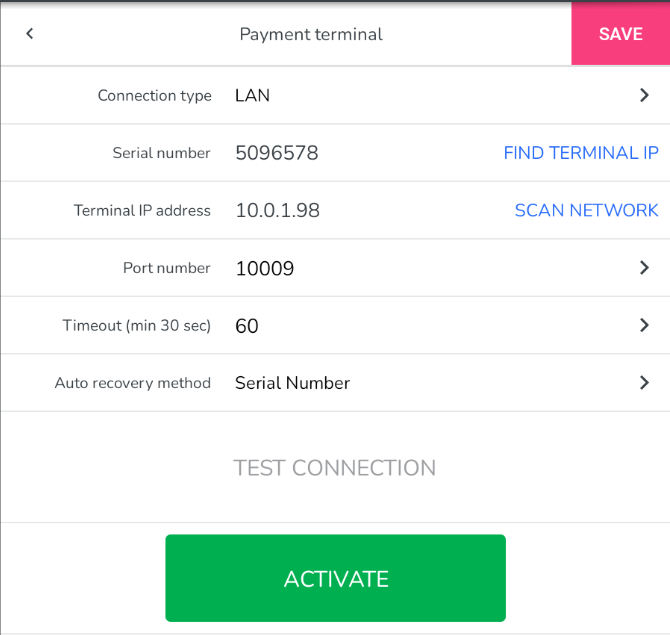Image resolution: width=670 pixels, height=635 pixels.
Task: Open Port number options via its chevron
Action: pos(644,268)
